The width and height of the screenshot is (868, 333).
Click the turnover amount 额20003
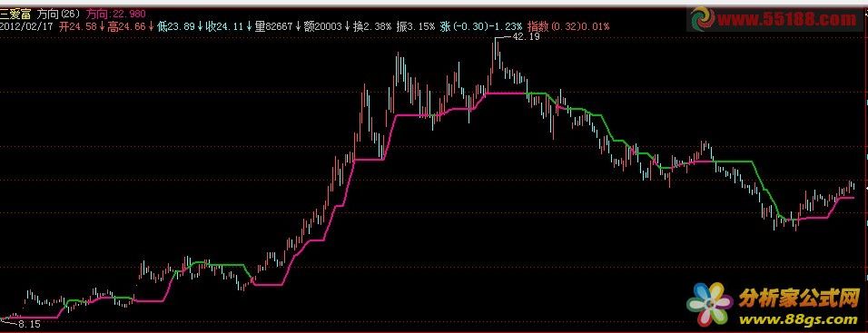pos(323,26)
